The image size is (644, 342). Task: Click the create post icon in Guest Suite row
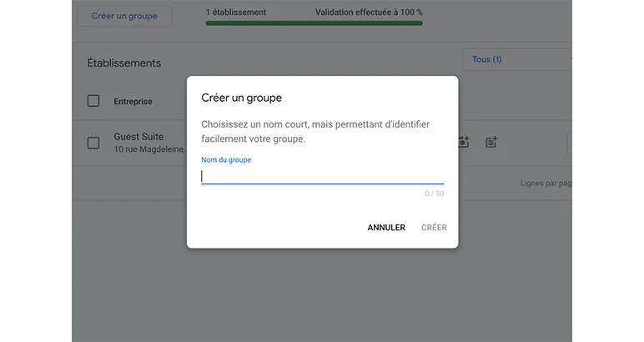tap(491, 143)
